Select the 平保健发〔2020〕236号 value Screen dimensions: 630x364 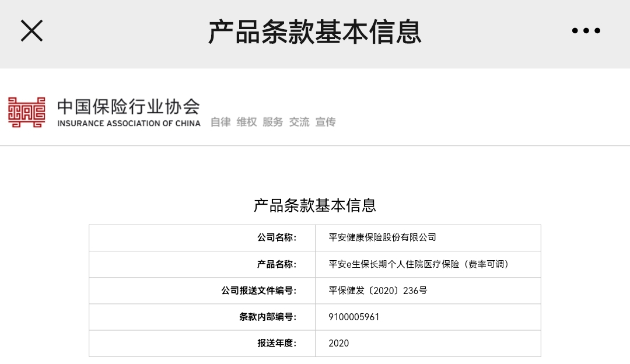click(377, 290)
